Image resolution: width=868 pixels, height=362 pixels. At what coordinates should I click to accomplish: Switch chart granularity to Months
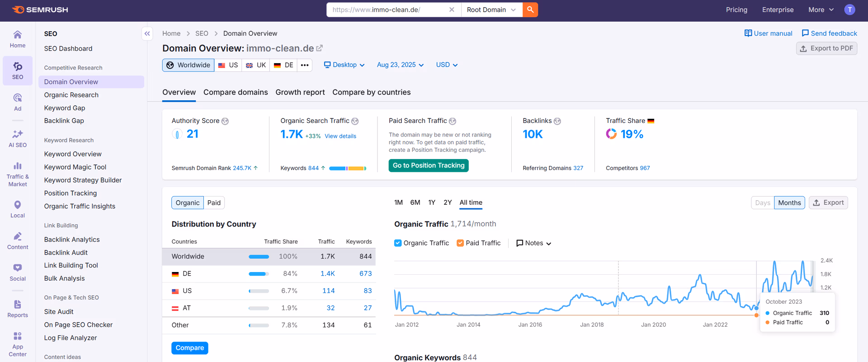click(789, 203)
